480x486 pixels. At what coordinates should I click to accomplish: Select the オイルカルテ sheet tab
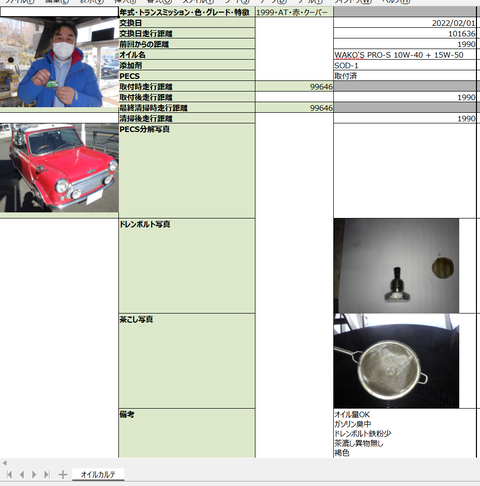pyautogui.click(x=98, y=474)
